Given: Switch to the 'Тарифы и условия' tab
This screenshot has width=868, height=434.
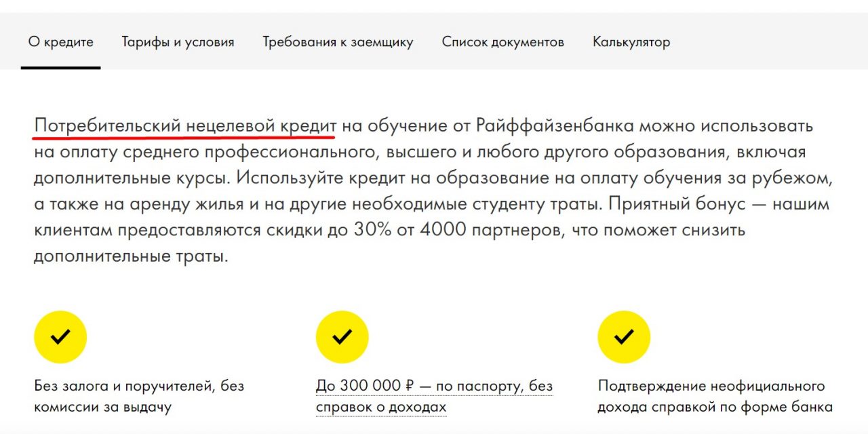Looking at the screenshot, I should [x=178, y=41].
